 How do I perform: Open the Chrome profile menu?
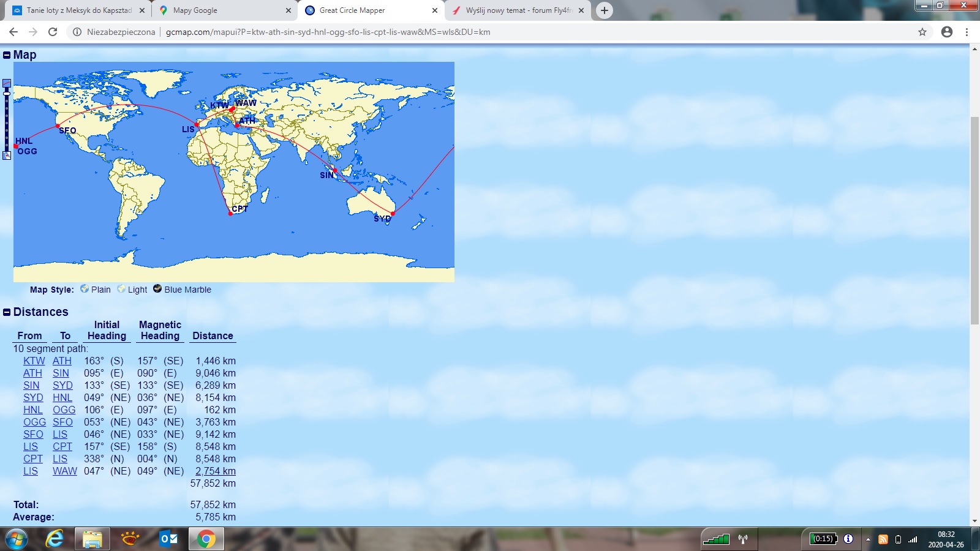947,32
